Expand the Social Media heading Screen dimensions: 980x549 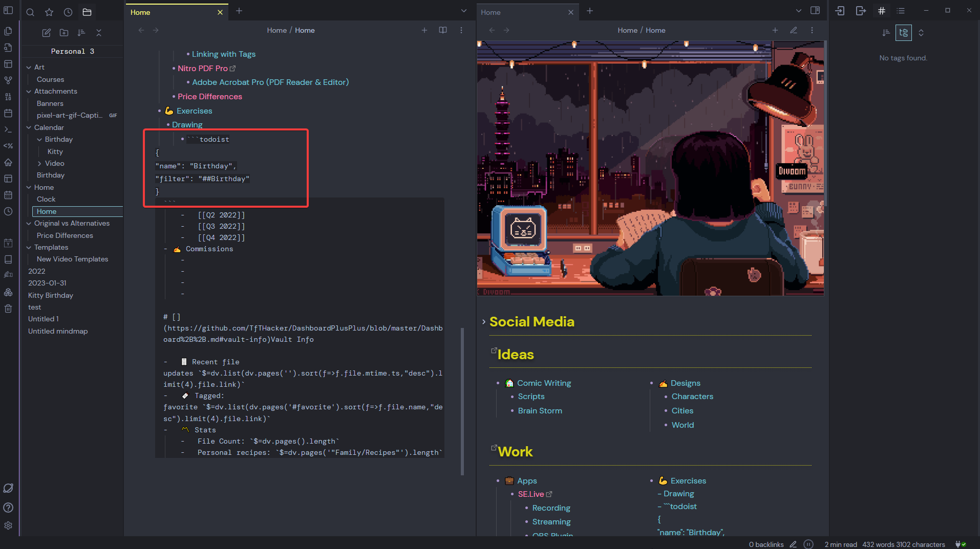483,322
